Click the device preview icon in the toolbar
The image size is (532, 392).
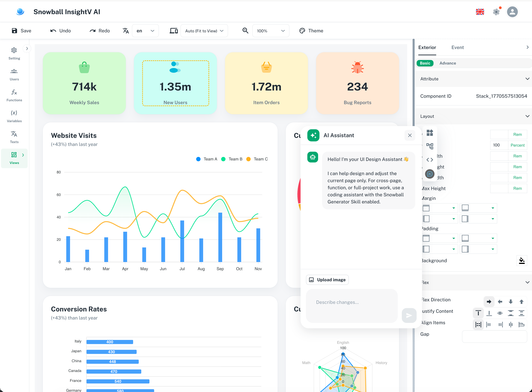[174, 31]
